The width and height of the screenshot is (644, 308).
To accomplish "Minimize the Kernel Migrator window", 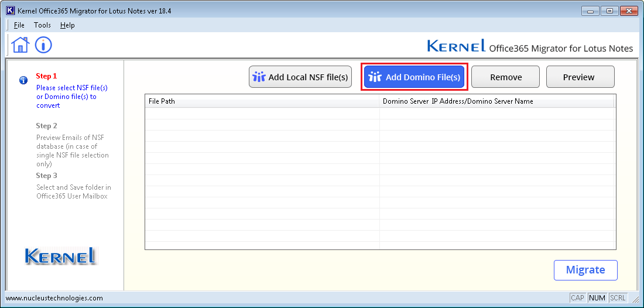I will [591, 11].
